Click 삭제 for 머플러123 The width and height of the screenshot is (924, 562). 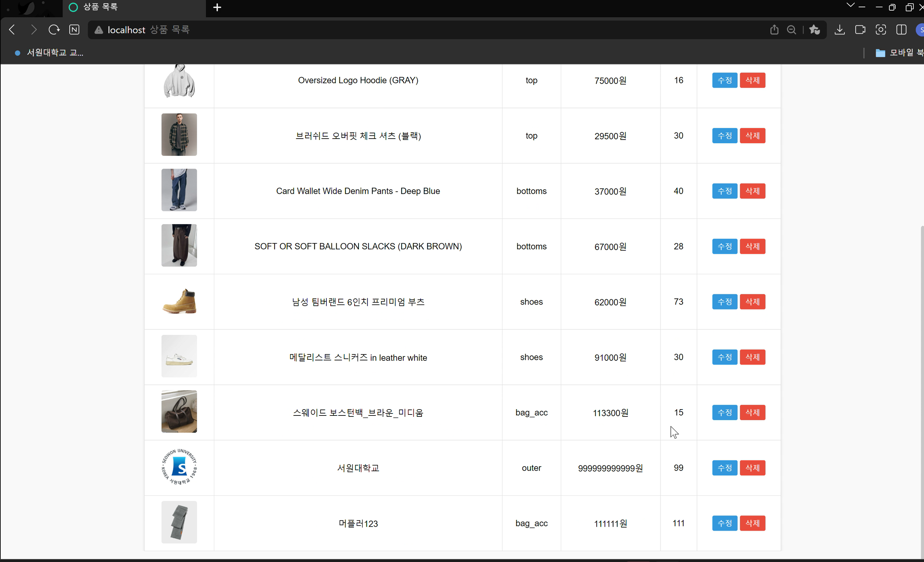pos(752,523)
